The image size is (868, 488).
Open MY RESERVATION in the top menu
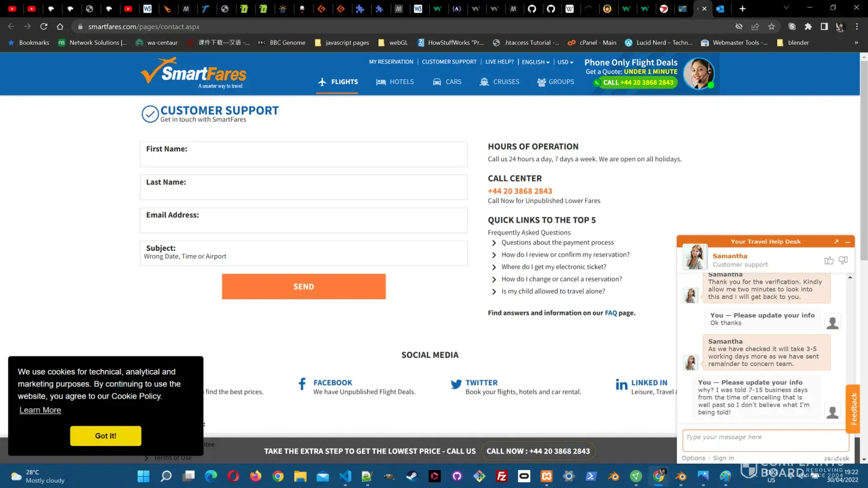coord(391,62)
